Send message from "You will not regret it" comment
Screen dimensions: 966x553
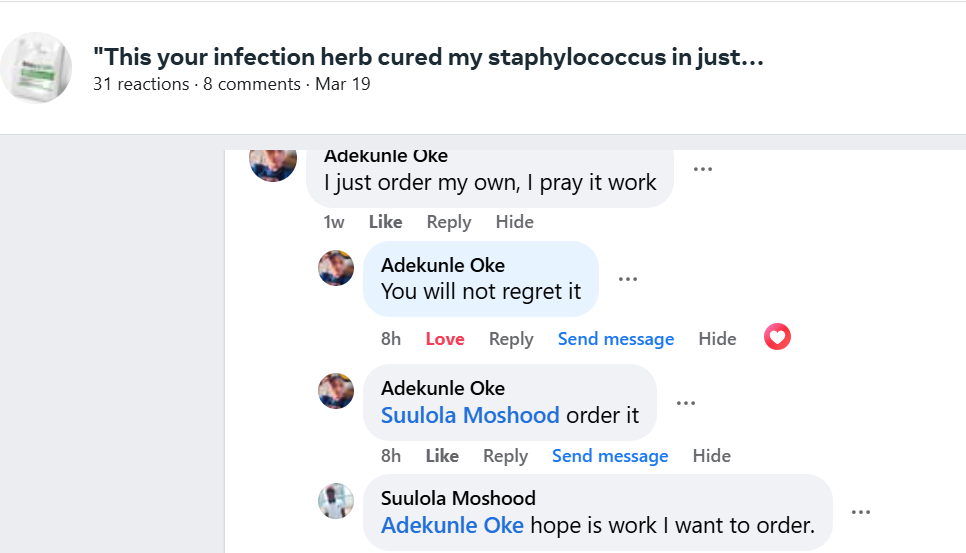coord(616,339)
